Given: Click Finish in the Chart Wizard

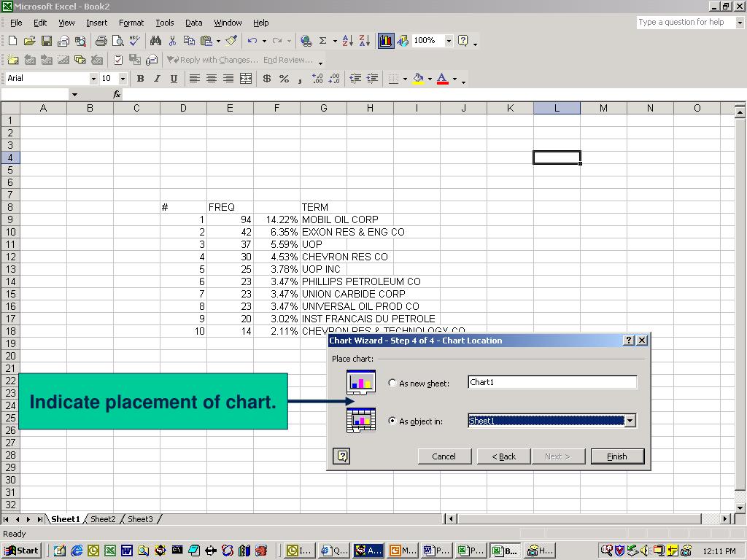Looking at the screenshot, I should click(x=617, y=456).
